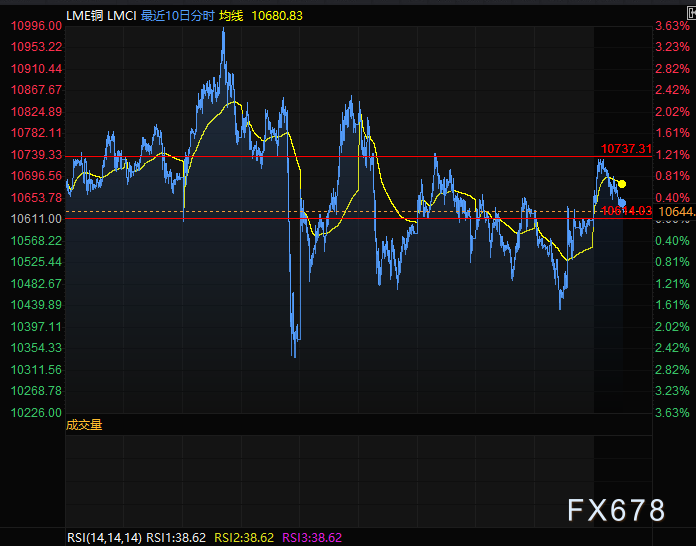Toggle the yellow RSI2:38.62 line
The height and width of the screenshot is (546, 696).
(x=246, y=537)
